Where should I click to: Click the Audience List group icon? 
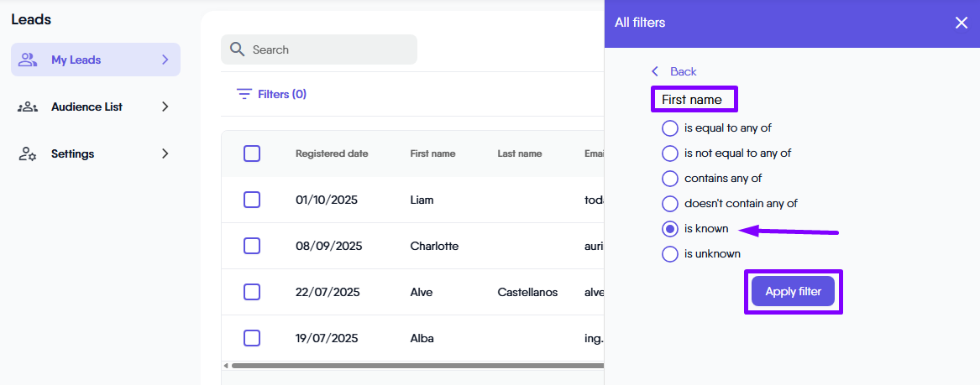[x=28, y=107]
